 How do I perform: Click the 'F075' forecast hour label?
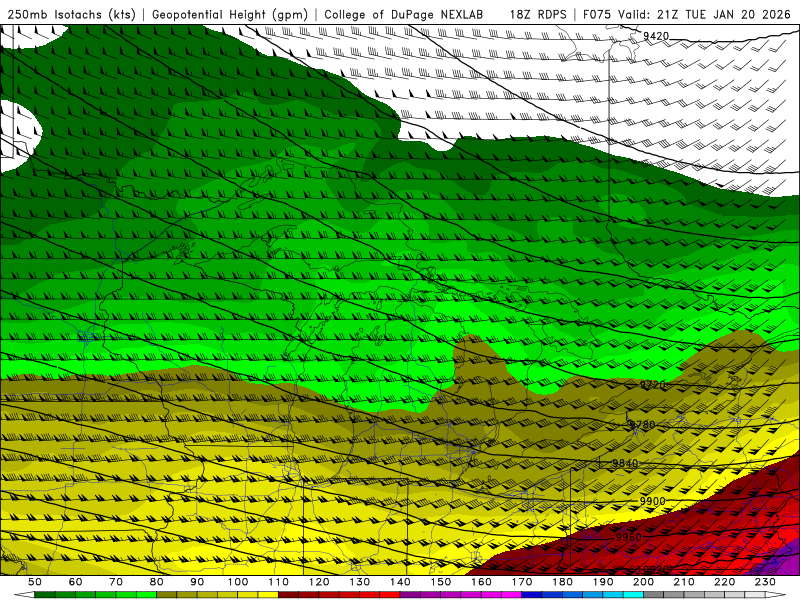596,14
